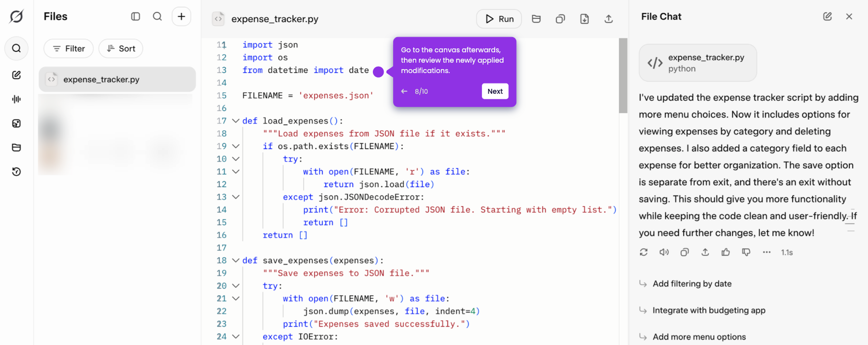Dislike response with thumbs down
Image resolution: width=868 pixels, height=345 pixels.
[x=746, y=252]
